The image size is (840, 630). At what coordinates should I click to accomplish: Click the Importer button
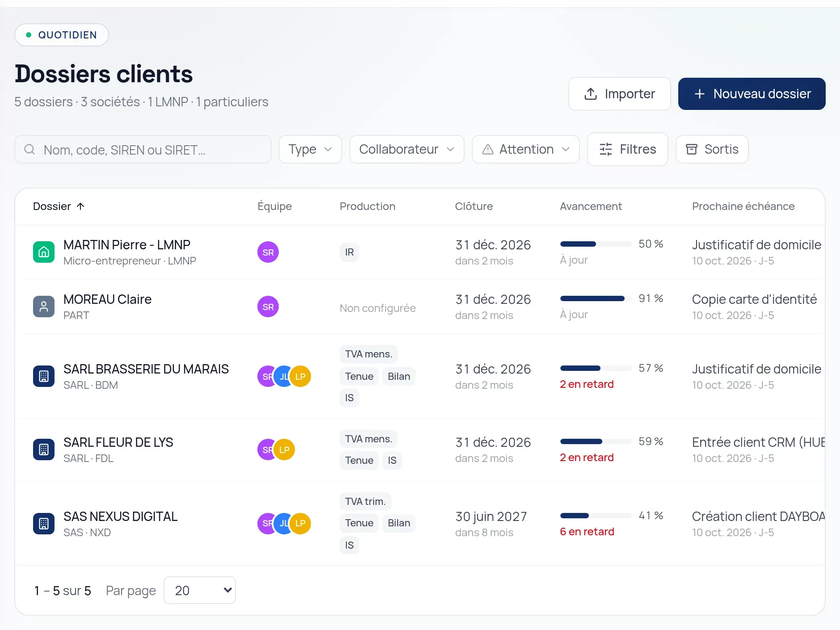[620, 94]
